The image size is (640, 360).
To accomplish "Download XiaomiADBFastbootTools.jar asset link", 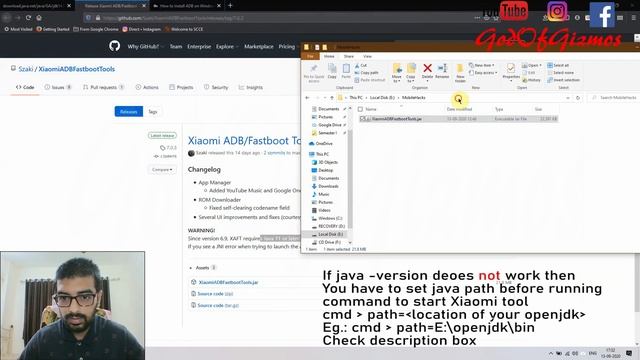I will pos(228,282).
